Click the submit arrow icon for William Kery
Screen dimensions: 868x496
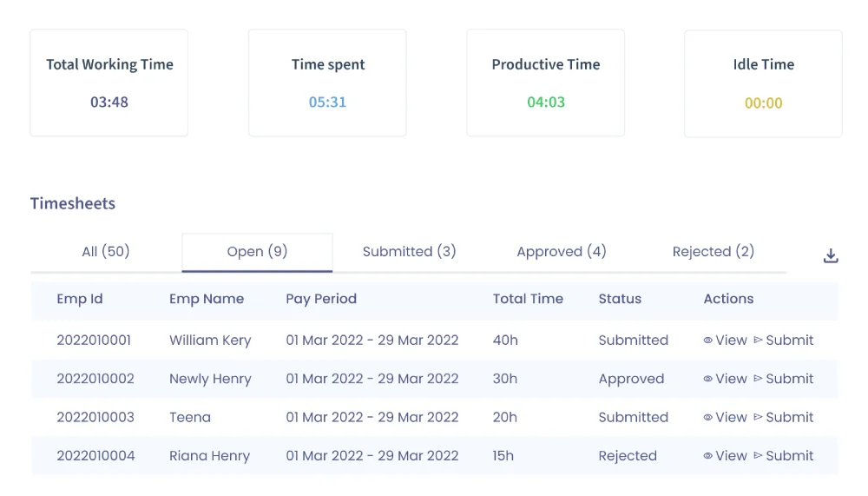[758, 340]
